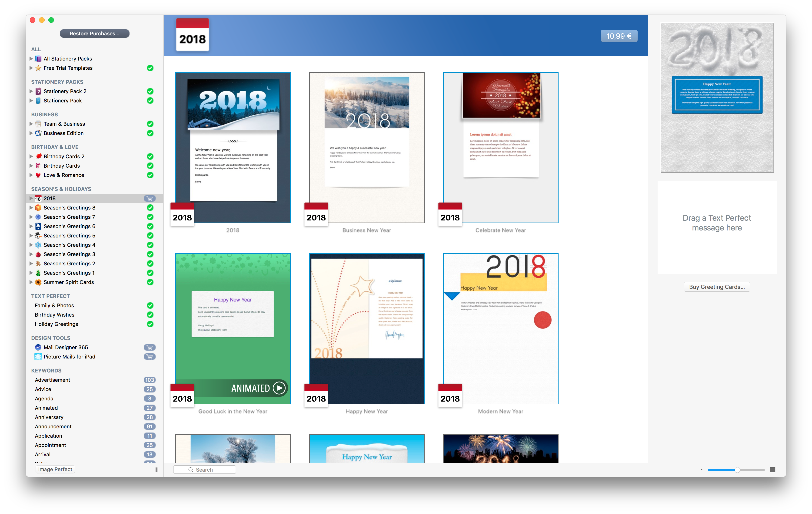Click the small thumbnail size icon
Image resolution: width=812 pixels, height=514 pixels.
pyautogui.click(x=701, y=470)
